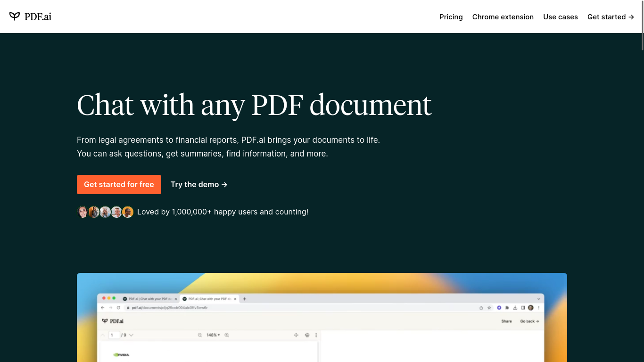Click Get started in the header

pos(611,17)
